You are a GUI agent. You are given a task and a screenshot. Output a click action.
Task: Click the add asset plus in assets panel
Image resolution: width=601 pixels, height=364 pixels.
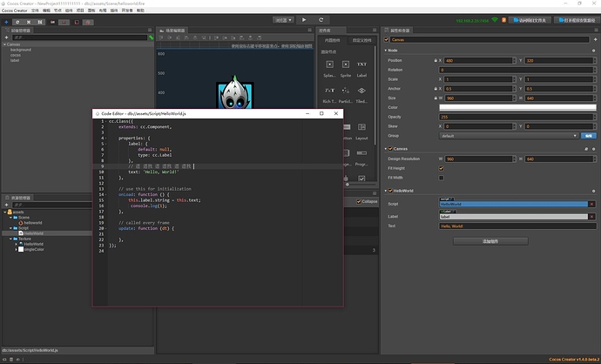point(7,205)
